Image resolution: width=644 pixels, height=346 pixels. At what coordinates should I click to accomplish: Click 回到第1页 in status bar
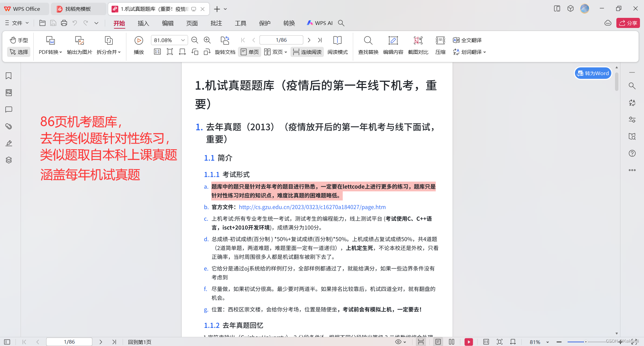pyautogui.click(x=140, y=342)
